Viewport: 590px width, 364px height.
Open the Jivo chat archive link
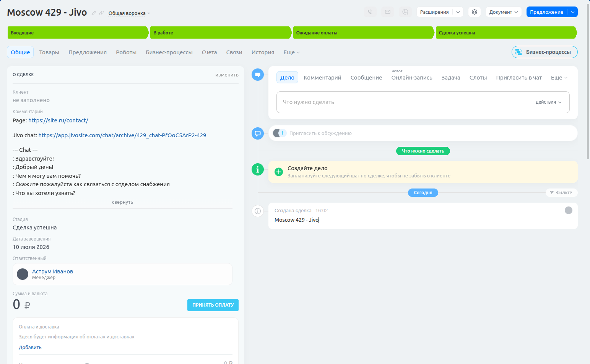point(122,135)
